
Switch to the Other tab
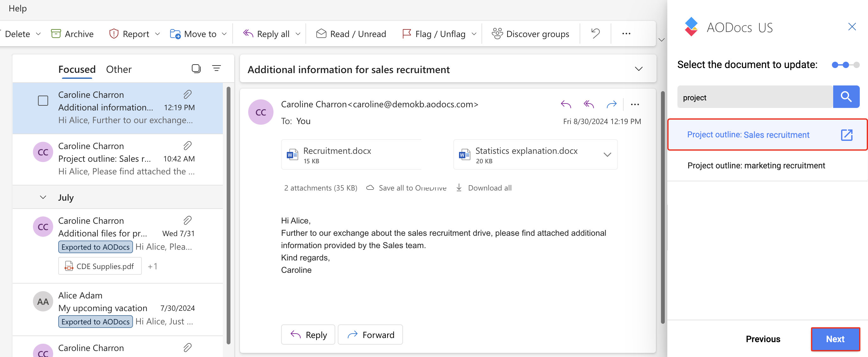coord(119,69)
